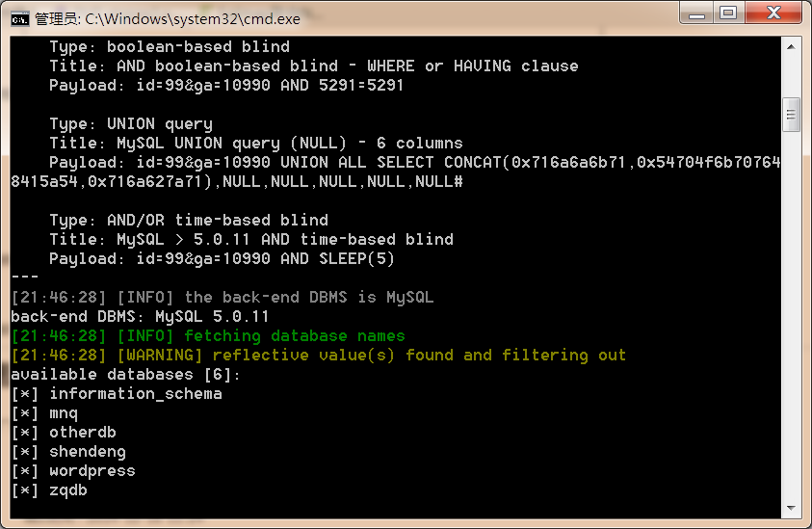Click 'Type: AND/OR time-based blind' line
Viewport: 812px width, 529px height.
189,221
